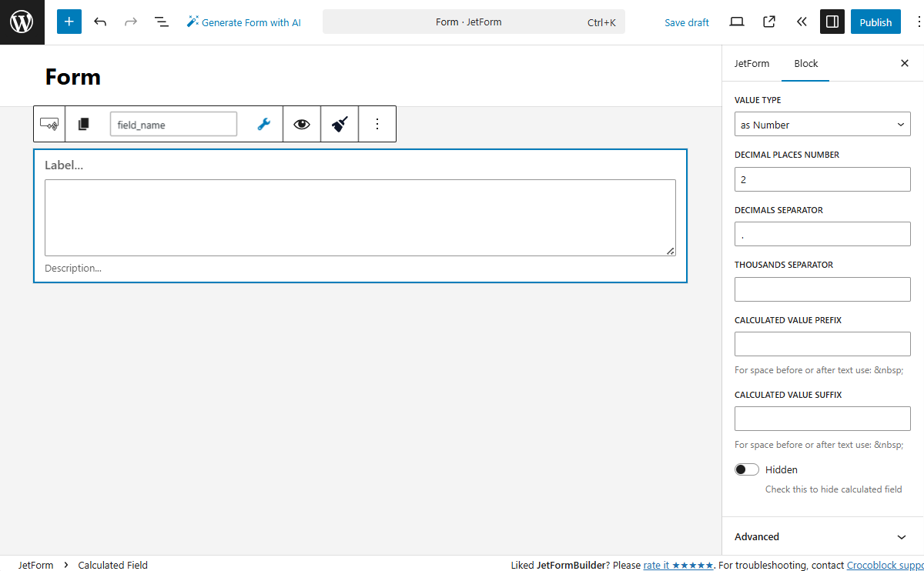Switch to the JetForm sidebar tab

pos(752,63)
